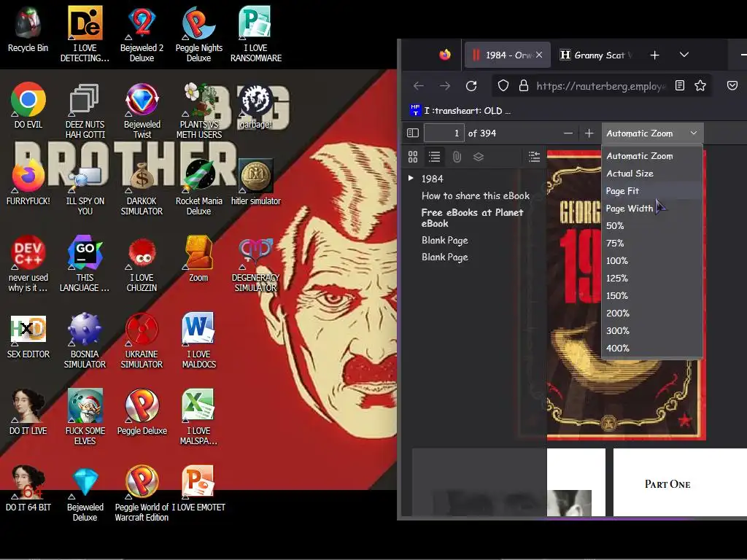Show layers in PDF sidebar
Screen dimensions: 747x560
[x=479, y=157]
